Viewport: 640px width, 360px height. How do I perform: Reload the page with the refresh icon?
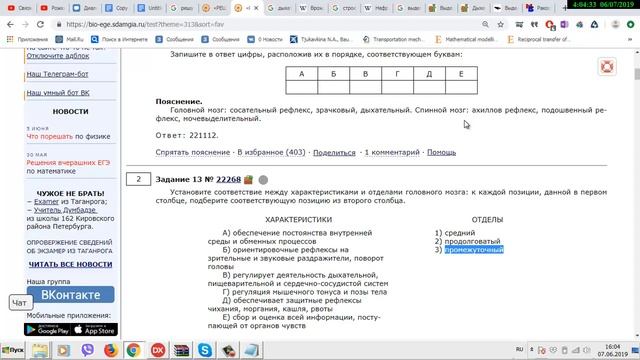pyautogui.click(x=40, y=24)
